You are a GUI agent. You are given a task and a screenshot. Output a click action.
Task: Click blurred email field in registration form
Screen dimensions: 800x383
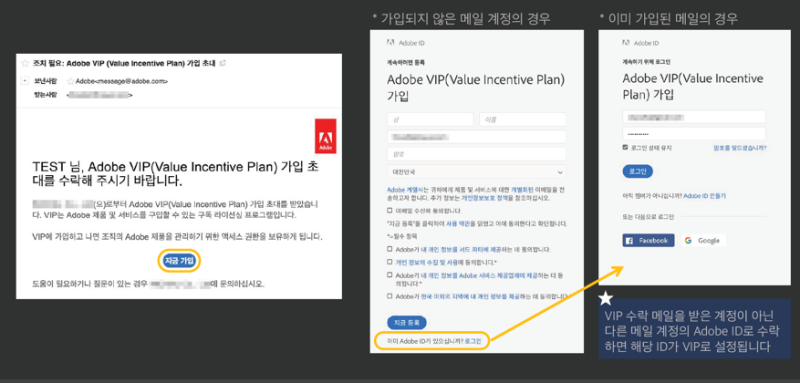coord(477,137)
